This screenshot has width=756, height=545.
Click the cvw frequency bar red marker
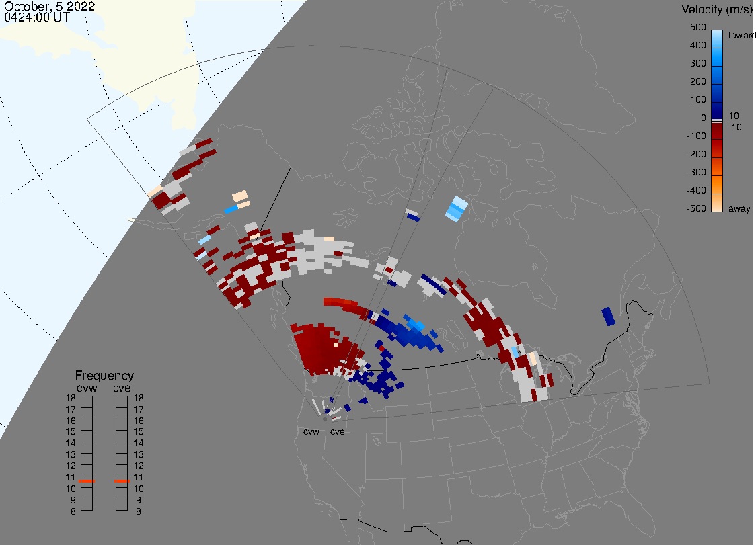pos(87,481)
